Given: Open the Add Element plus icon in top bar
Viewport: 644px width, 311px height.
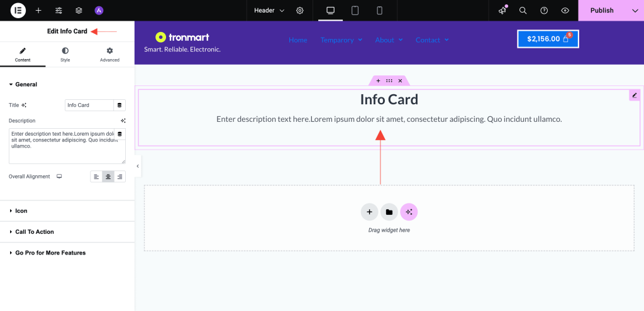Looking at the screenshot, I should pyautogui.click(x=38, y=11).
